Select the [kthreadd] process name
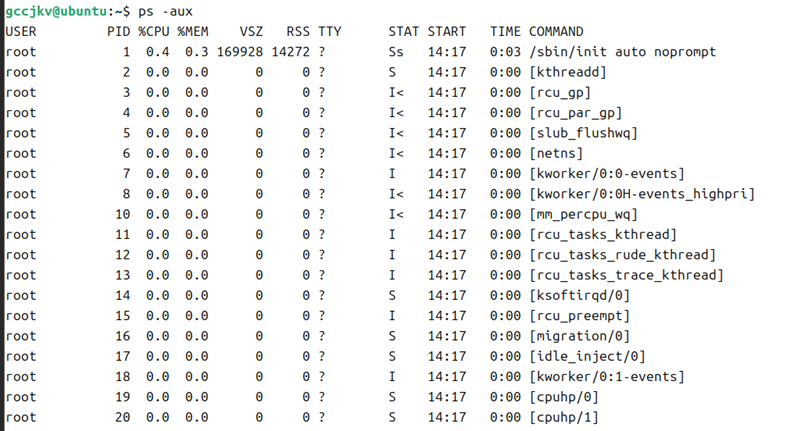 pos(568,72)
